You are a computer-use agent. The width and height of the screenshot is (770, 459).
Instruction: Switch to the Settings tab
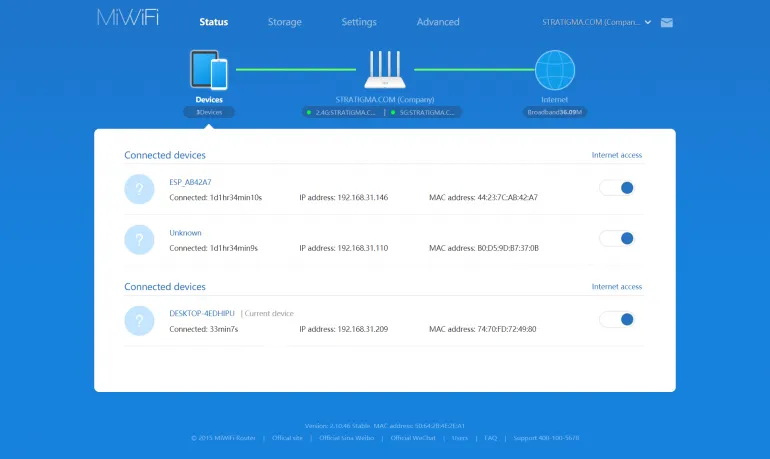359,22
